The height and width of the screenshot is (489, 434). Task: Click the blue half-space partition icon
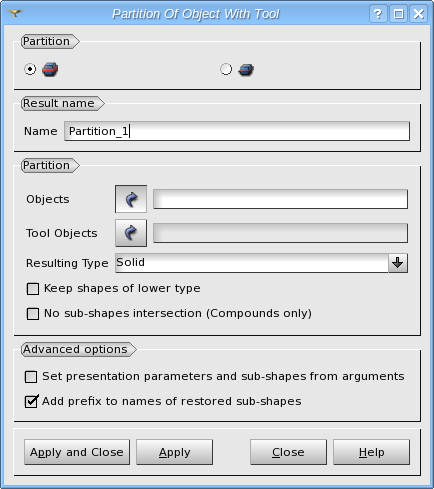pos(246,70)
